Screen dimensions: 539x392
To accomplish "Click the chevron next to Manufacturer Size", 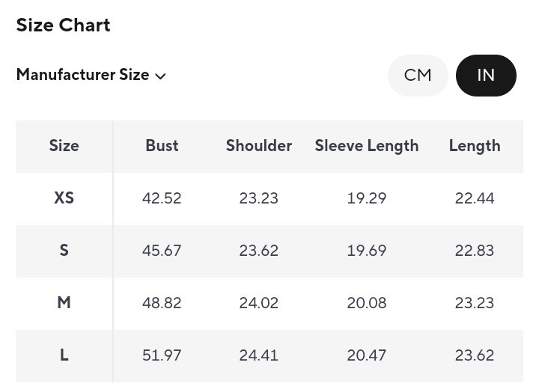I will [x=160, y=76].
